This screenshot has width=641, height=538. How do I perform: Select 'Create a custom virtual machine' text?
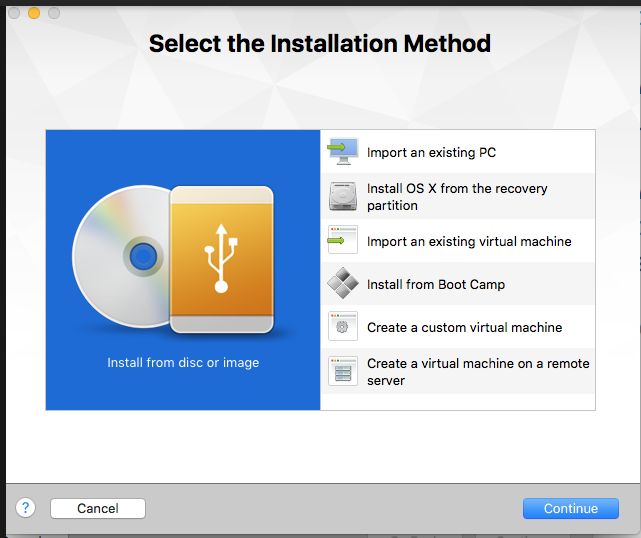point(464,327)
